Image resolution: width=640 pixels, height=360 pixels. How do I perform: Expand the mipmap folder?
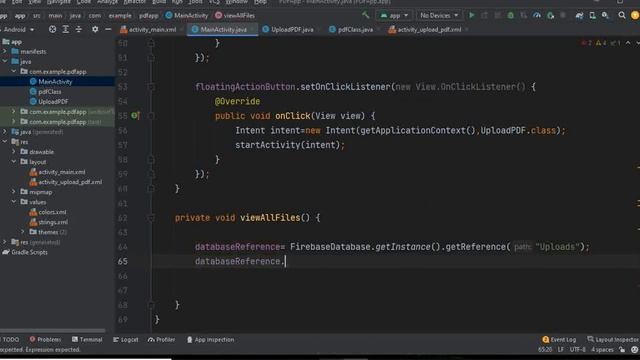[x=14, y=191]
